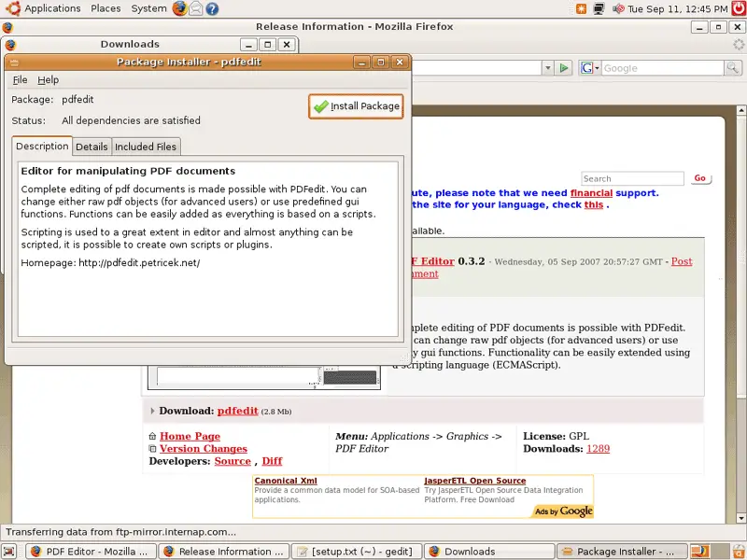Click the web page's vertical scrollbar
Image resolution: width=747 pixels, height=560 pixels.
point(741,314)
